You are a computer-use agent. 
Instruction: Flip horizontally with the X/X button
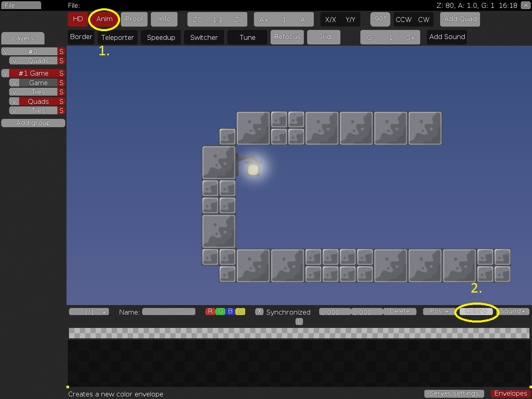tap(330, 20)
